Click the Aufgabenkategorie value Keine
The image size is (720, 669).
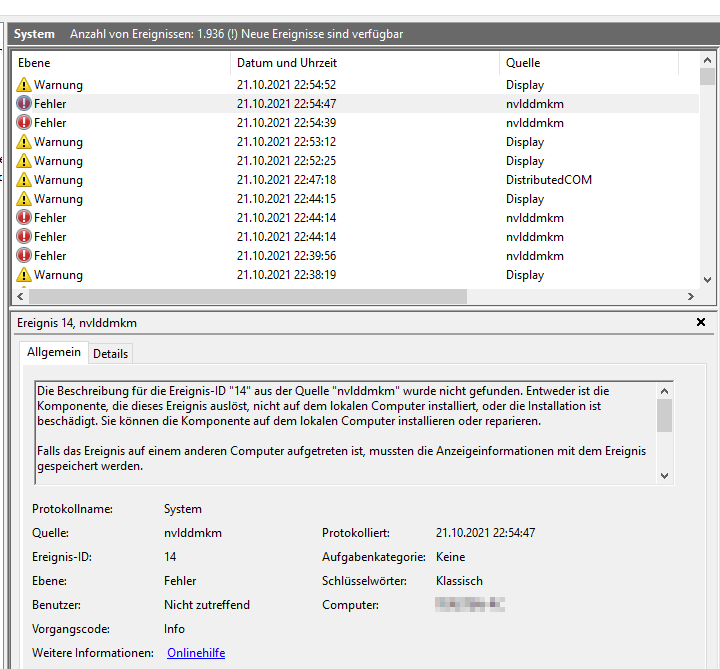click(450, 557)
